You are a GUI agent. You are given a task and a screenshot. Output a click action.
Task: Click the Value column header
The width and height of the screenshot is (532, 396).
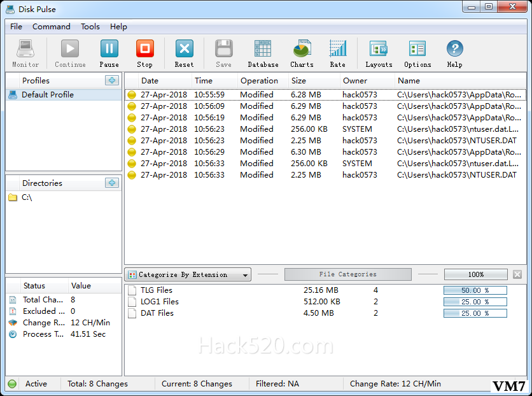tap(95, 286)
